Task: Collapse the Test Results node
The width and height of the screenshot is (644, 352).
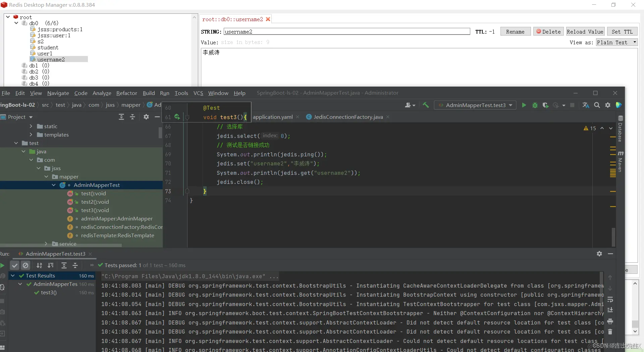Action: point(13,275)
